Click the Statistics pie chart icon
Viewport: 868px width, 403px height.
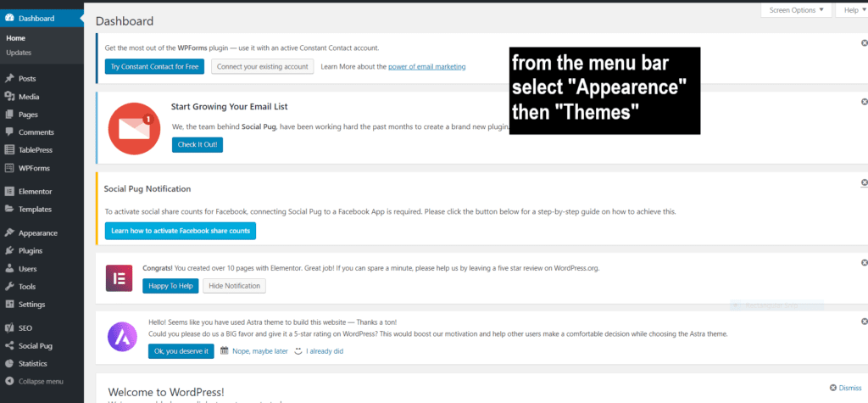tap(9, 364)
